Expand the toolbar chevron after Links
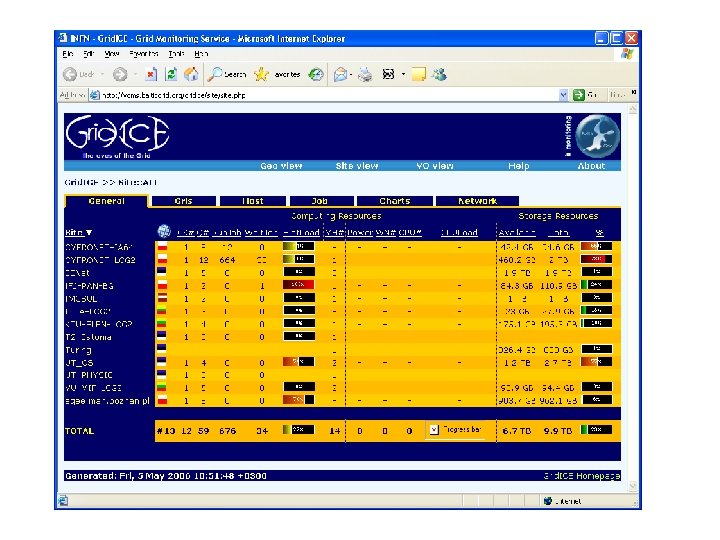Image resolution: width=720 pixels, height=540 pixels. 634,93
